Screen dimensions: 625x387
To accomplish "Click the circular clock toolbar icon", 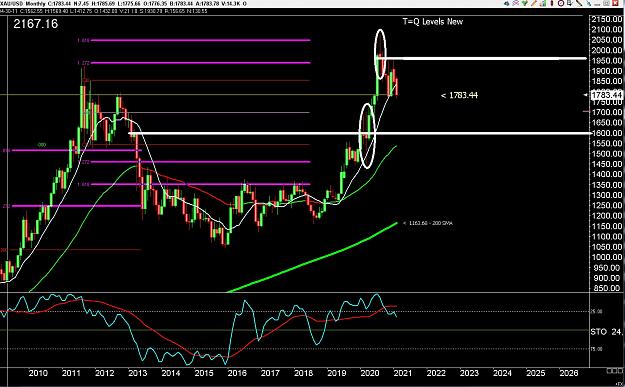I will point(561,3).
